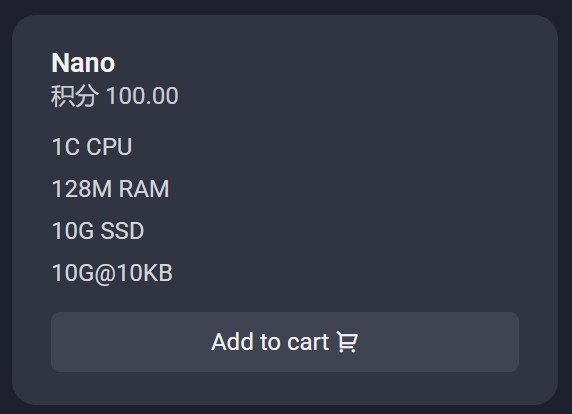Add the Nano plan to cart

(x=285, y=342)
